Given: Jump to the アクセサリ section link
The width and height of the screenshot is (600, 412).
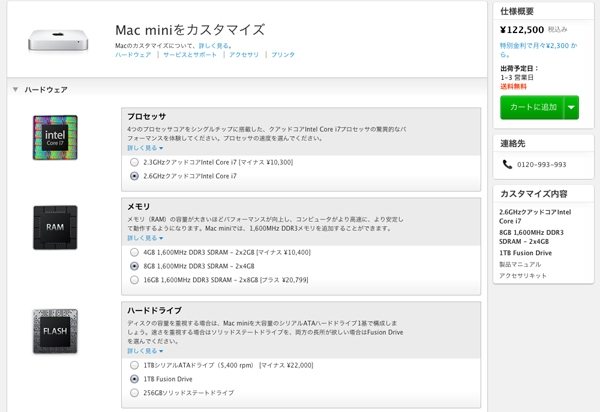Looking at the screenshot, I should tap(244, 55).
